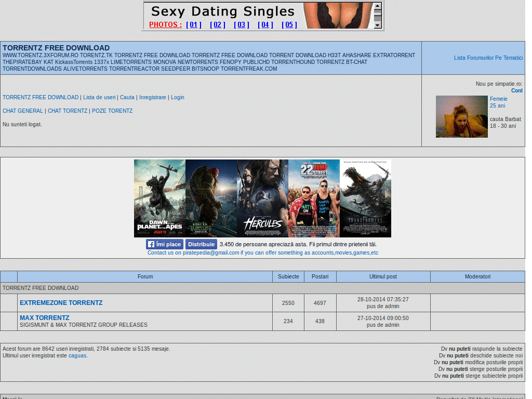Click the 'Subiecte' column header
Image resolution: width=532 pixels, height=399 pixels.
(x=288, y=276)
